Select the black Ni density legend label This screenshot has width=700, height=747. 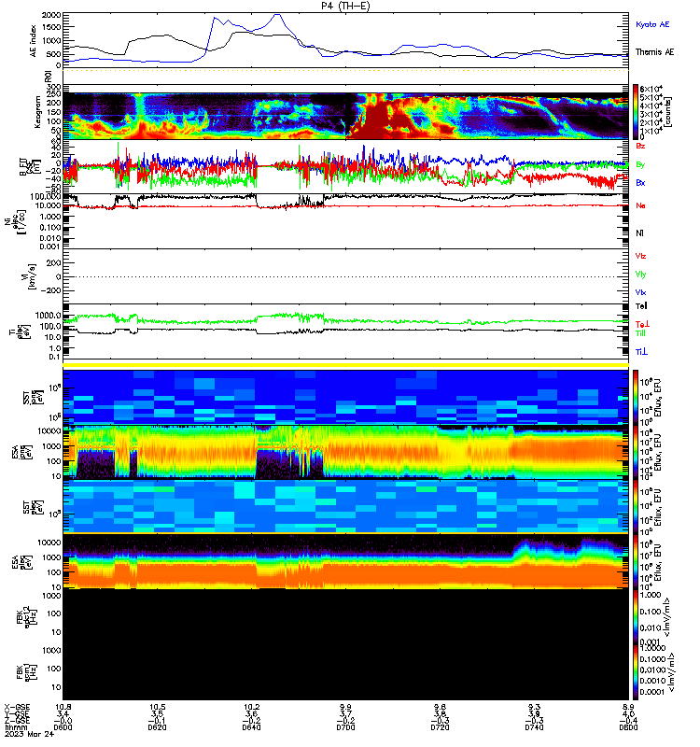tap(639, 233)
